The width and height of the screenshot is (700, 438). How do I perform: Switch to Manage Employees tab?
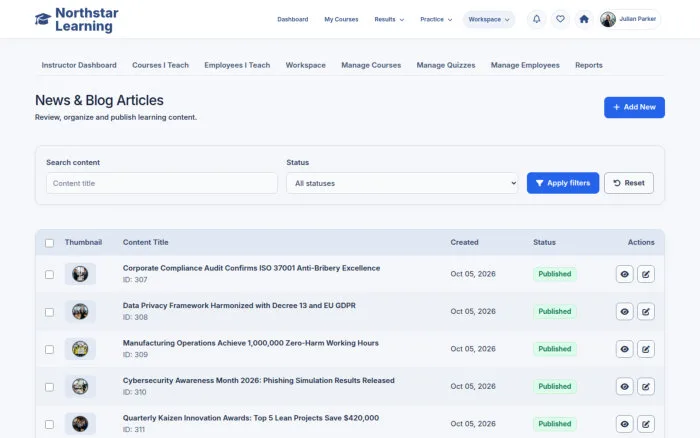(x=525, y=65)
